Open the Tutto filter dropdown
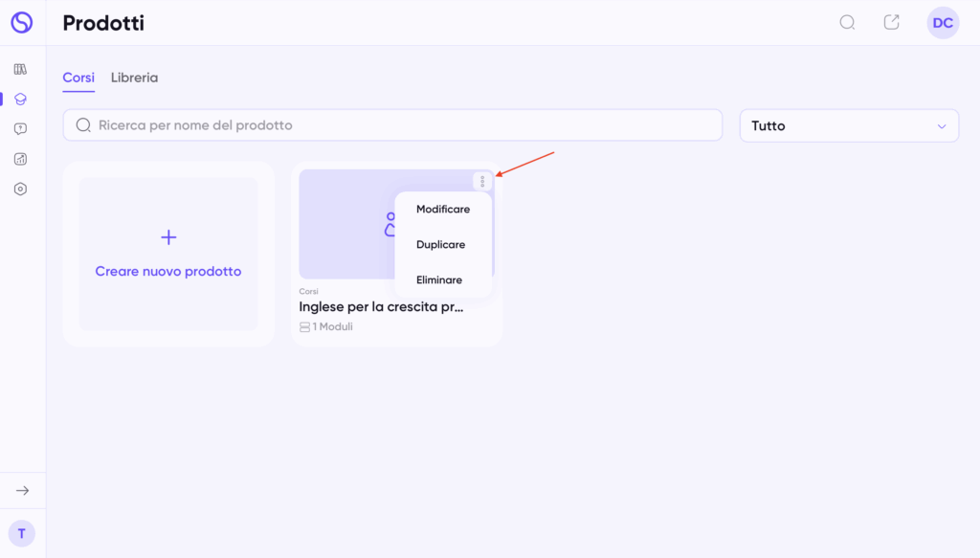980x558 pixels. pyautogui.click(x=848, y=125)
